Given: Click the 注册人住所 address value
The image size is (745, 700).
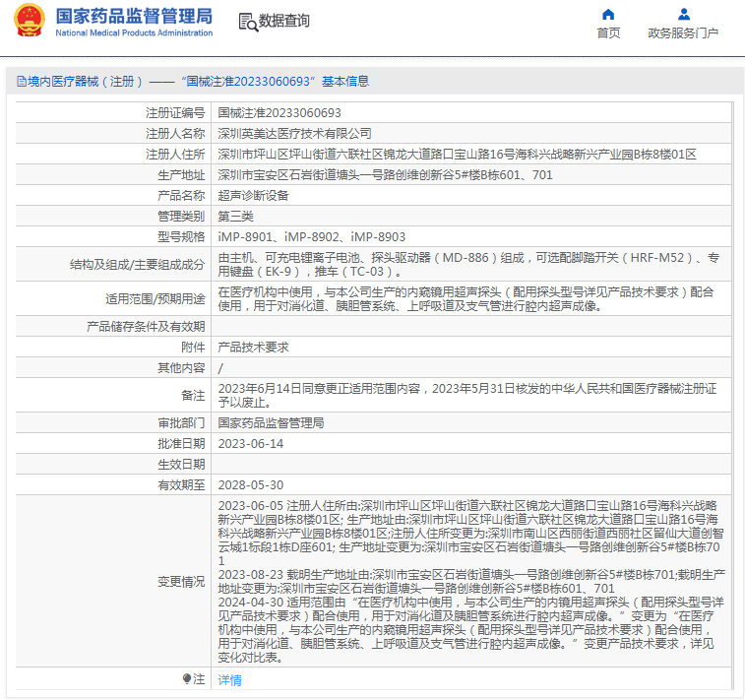Looking at the screenshot, I should point(457,154).
